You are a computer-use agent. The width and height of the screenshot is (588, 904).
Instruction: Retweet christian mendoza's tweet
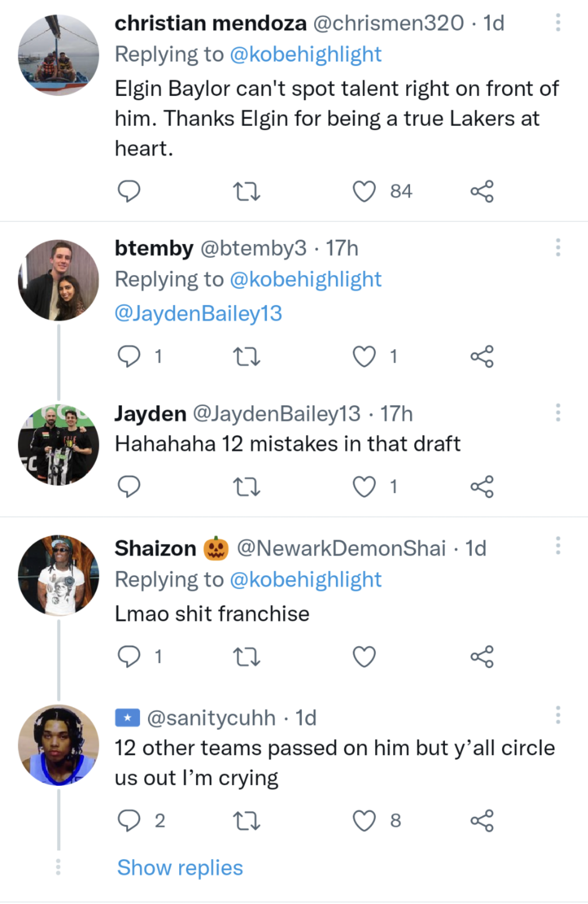(246, 192)
